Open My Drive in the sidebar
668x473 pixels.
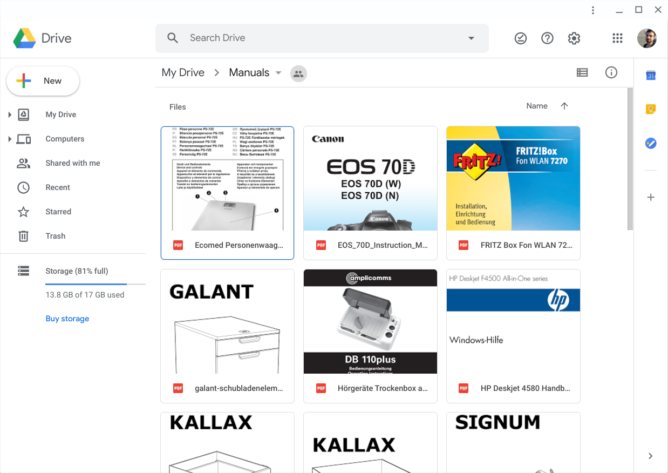61,115
